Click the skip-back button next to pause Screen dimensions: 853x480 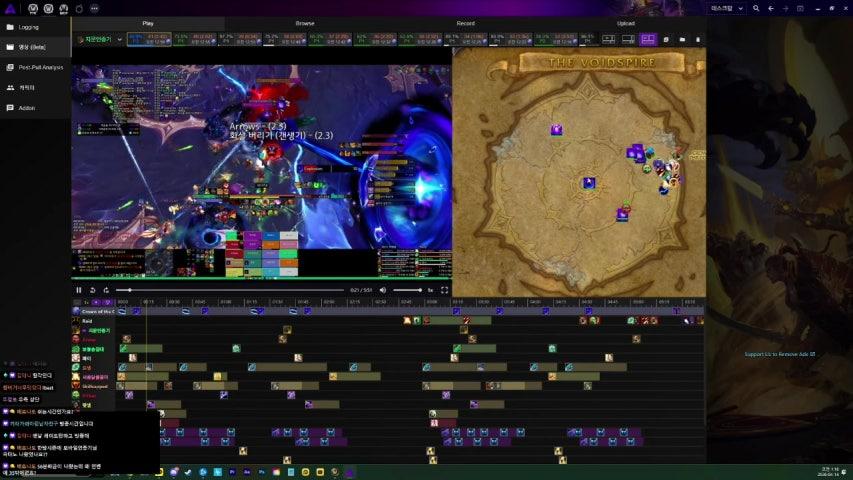pos(92,290)
